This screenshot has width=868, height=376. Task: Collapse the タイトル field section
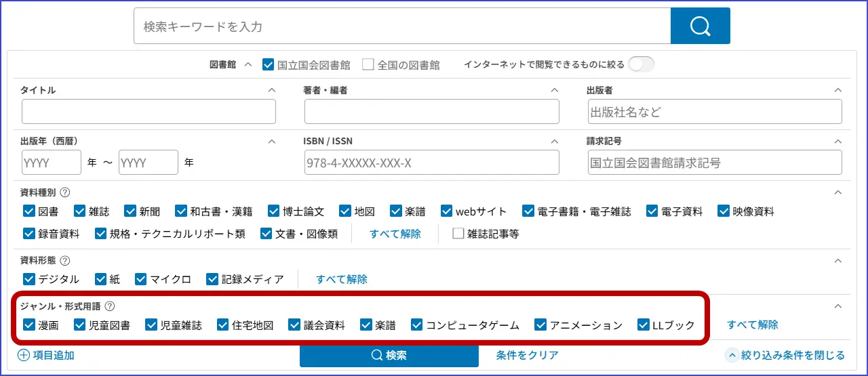[x=272, y=90]
